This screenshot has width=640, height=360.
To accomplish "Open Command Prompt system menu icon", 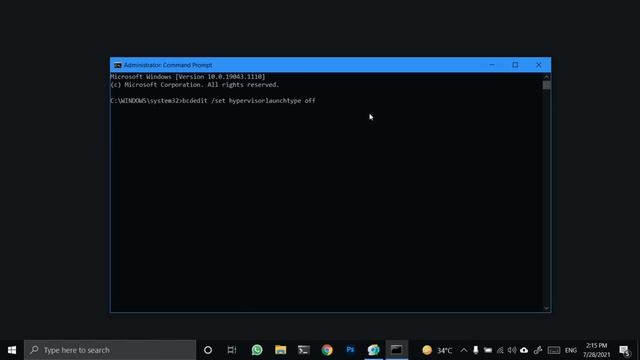I will (x=118, y=65).
